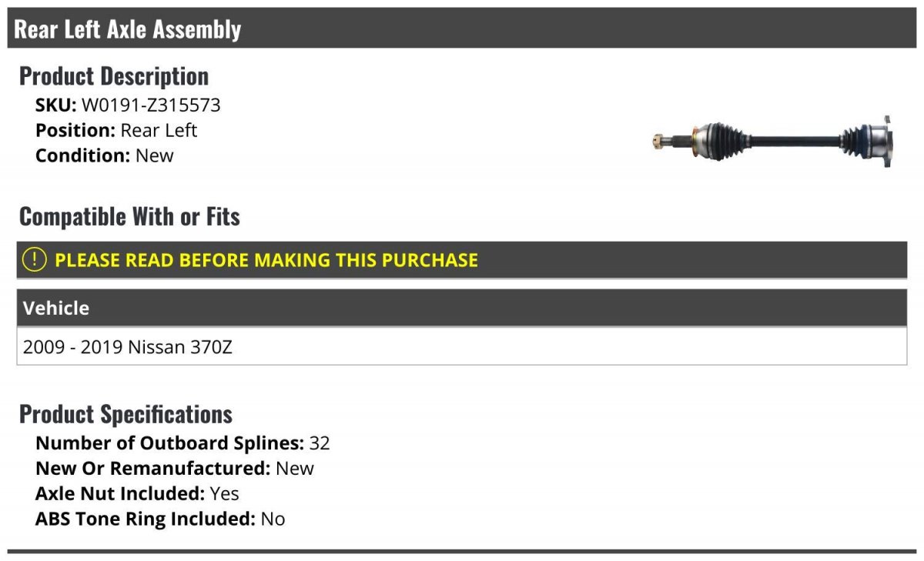Click the axle assembly product image

[x=772, y=142]
